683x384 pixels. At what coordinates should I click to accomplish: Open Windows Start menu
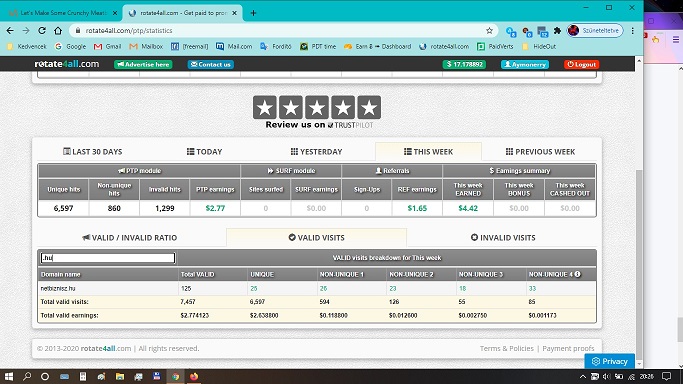coord(9,376)
